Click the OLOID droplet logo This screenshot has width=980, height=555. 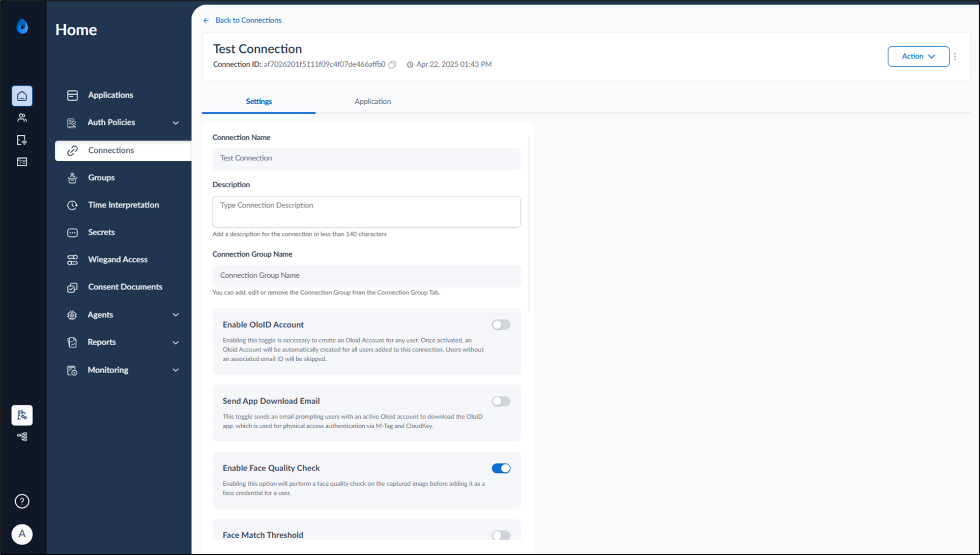(x=22, y=26)
